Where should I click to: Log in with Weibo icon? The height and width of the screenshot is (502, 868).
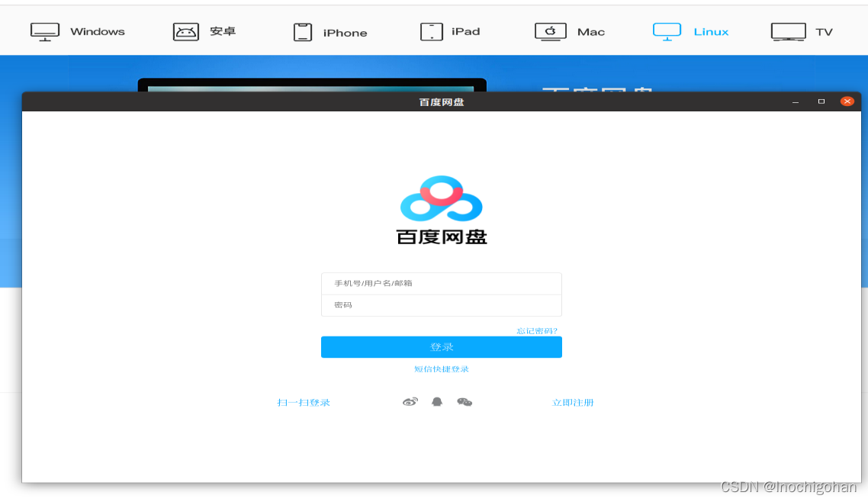point(410,402)
